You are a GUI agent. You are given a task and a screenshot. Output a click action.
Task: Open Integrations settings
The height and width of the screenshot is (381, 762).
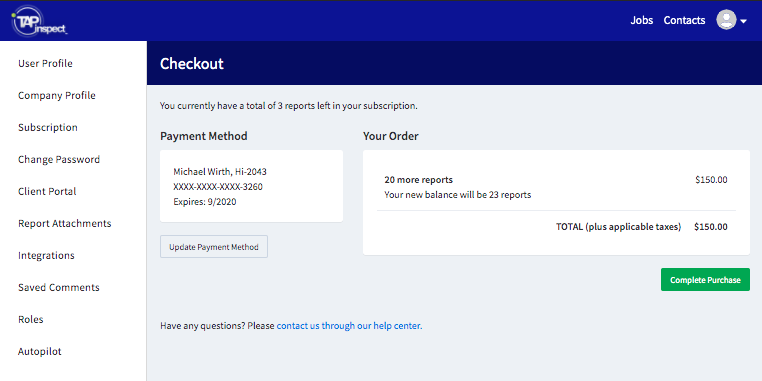pos(46,256)
